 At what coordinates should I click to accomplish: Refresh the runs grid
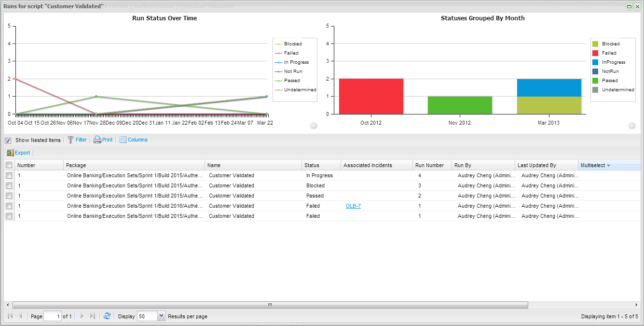tap(107, 316)
